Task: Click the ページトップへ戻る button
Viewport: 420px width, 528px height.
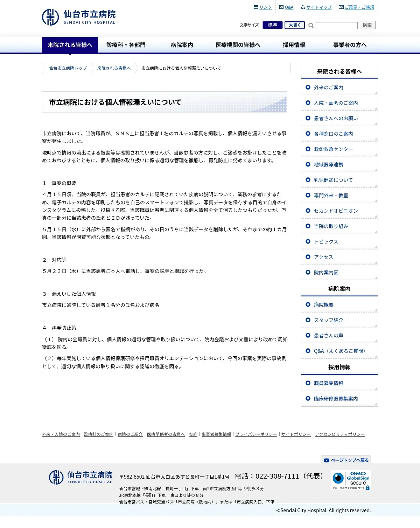Action: pos(346,460)
